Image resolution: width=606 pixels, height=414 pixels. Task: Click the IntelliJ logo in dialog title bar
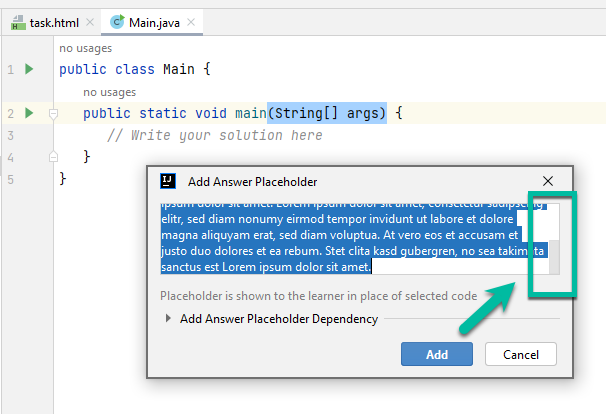point(169,181)
